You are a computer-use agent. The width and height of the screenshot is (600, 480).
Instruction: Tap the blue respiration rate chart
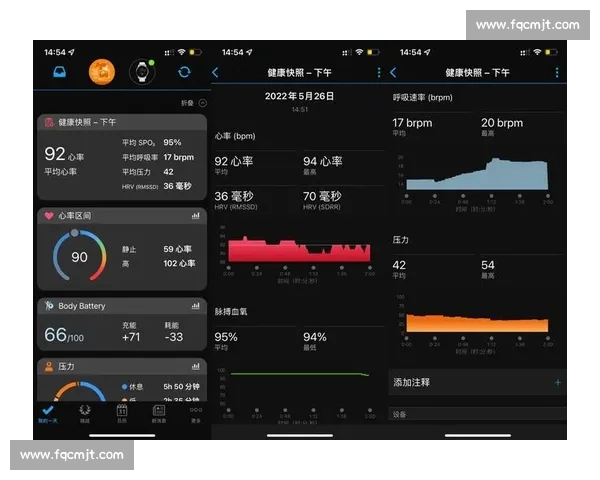point(477,174)
